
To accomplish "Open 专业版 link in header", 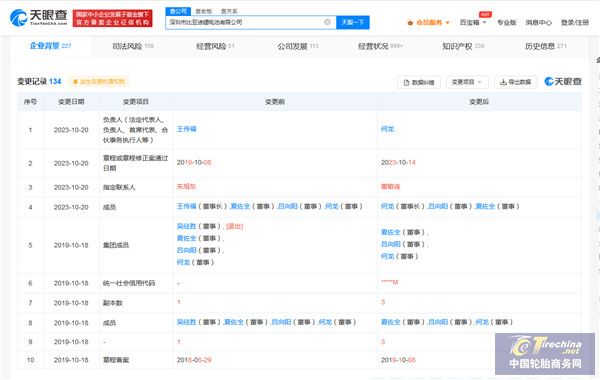I will coord(506,23).
